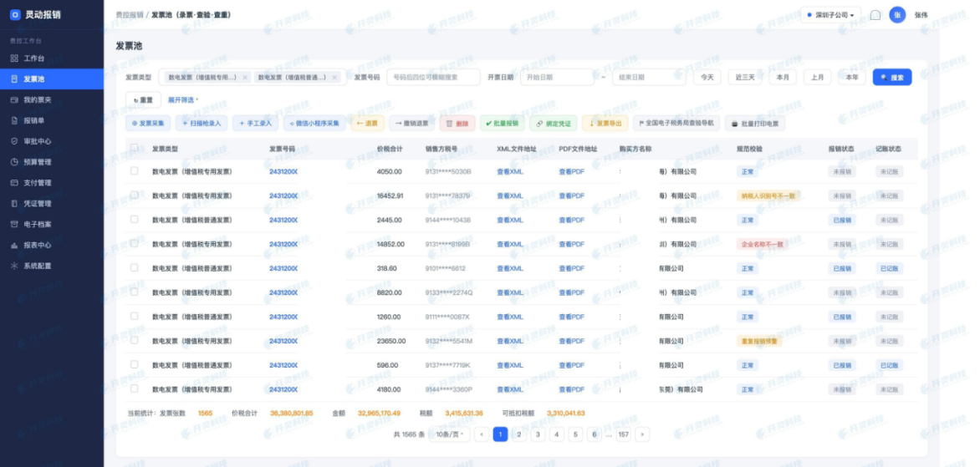
Task: Check the row with amount 2445.00
Action: tap(135, 219)
